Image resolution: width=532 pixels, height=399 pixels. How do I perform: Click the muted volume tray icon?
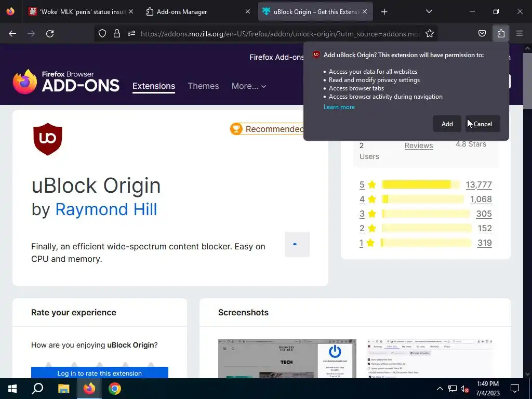tap(464, 389)
